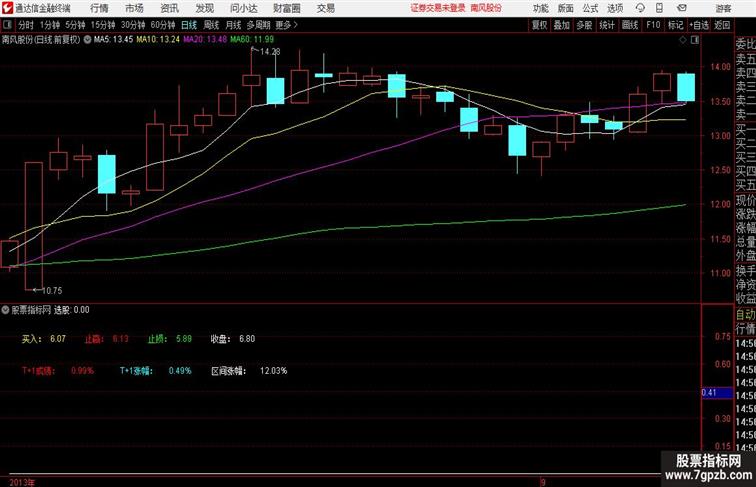Viewport: 756px width, 487px height.
Task: Select the 周线 weekly tab
Action: click(211, 25)
